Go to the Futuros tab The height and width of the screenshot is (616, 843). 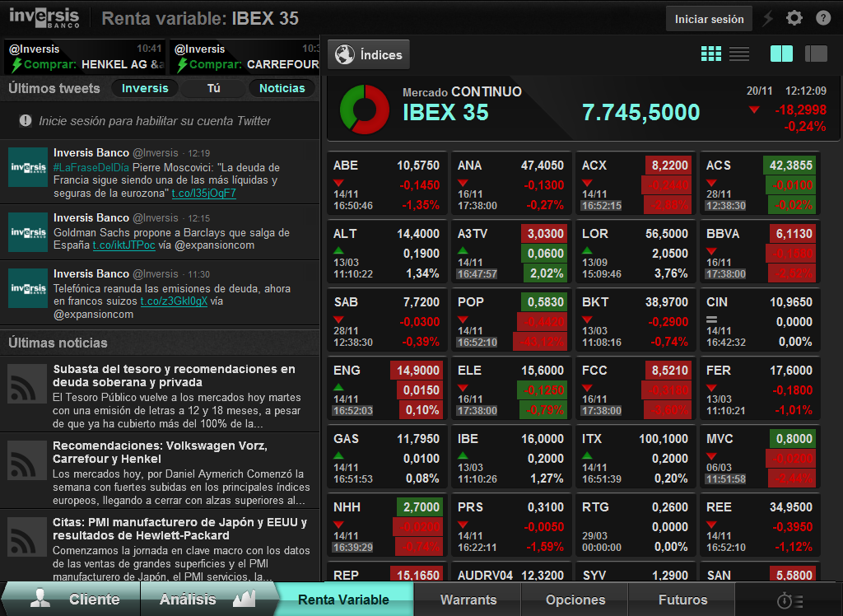click(682, 600)
